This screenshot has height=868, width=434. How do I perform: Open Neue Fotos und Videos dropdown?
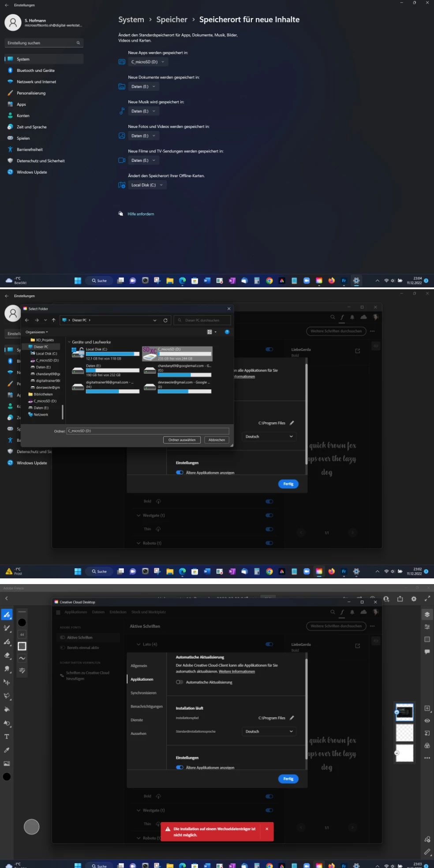pyautogui.click(x=143, y=136)
